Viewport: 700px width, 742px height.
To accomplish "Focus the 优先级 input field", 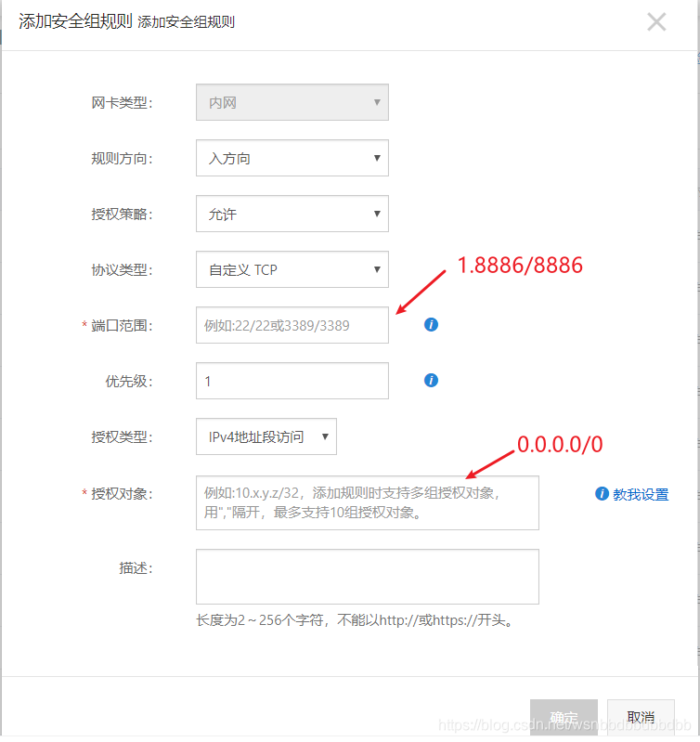I will (292, 381).
